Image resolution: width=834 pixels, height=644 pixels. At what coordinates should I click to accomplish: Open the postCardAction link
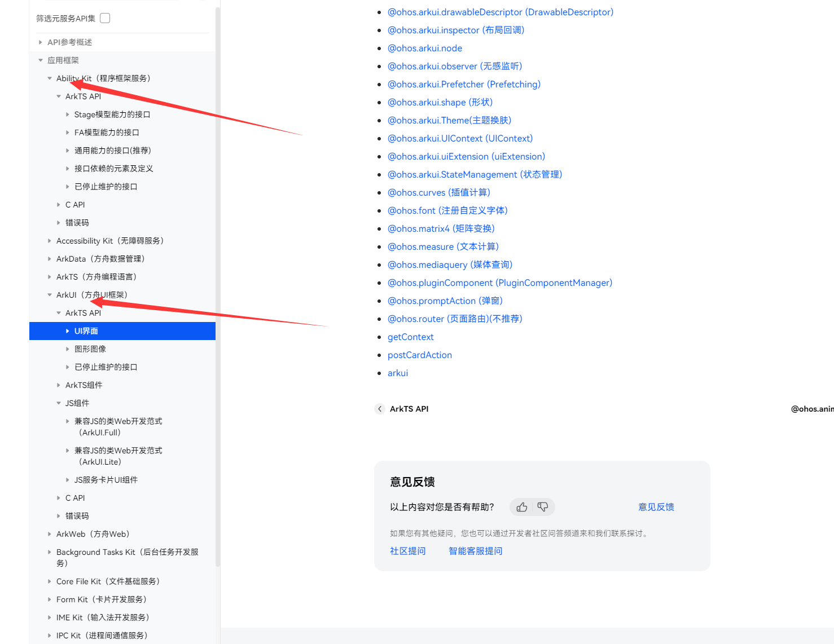click(419, 355)
